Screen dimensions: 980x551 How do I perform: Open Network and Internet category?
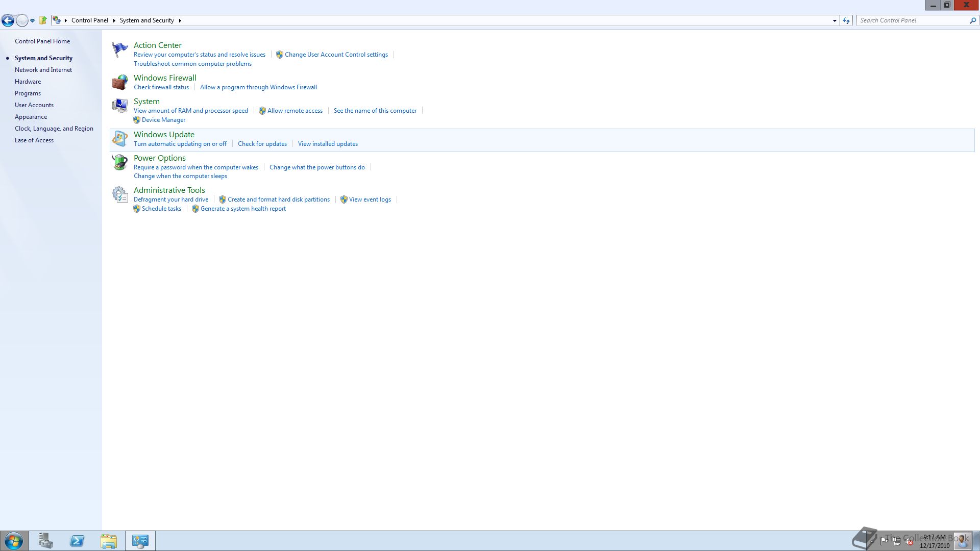tap(43, 70)
